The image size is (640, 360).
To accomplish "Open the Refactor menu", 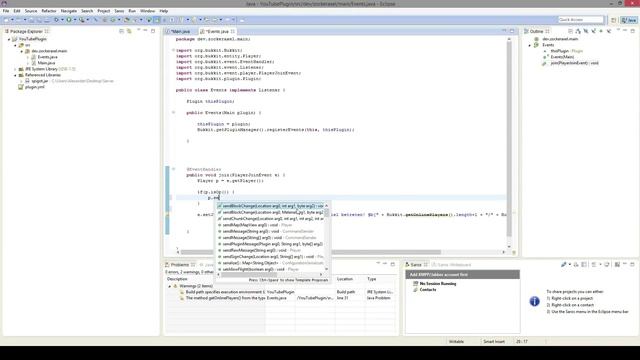I will [x=49, y=11].
